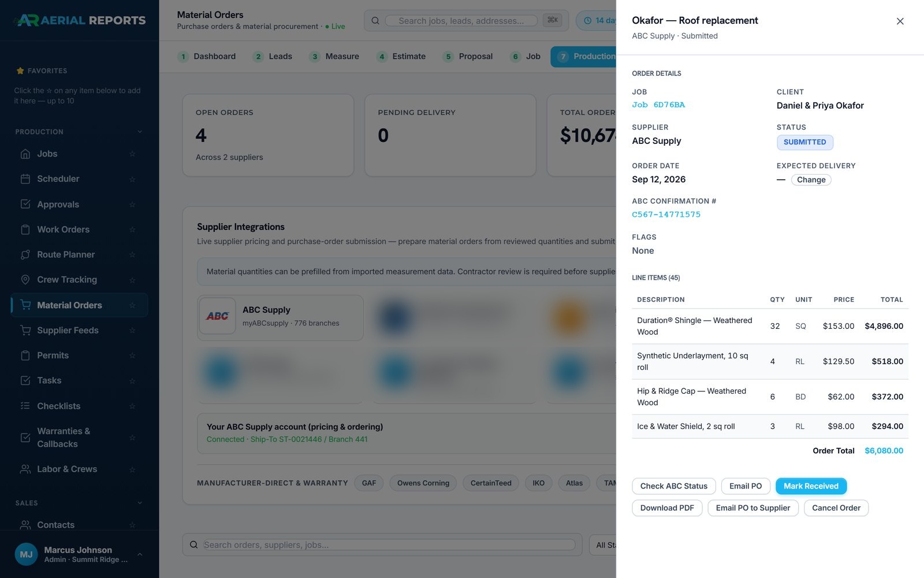Open the Supplier Feeds cart icon
Viewport: 924px width, 578px height.
click(x=25, y=331)
